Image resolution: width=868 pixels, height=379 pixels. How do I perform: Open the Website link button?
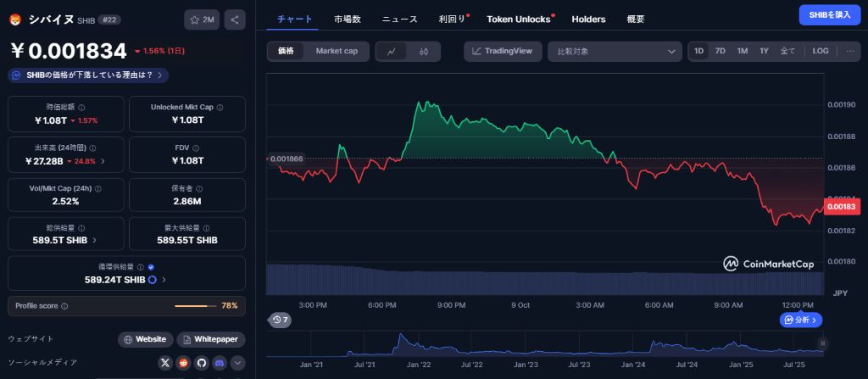point(146,340)
